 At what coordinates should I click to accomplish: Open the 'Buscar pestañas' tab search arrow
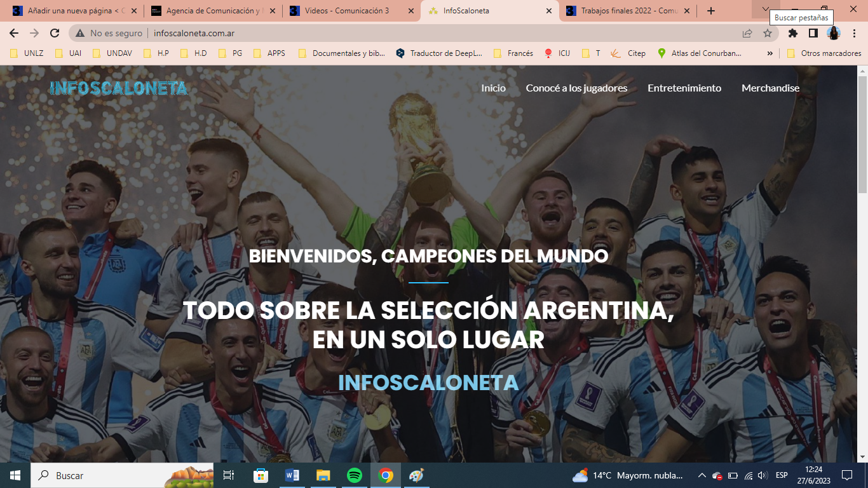(x=766, y=8)
